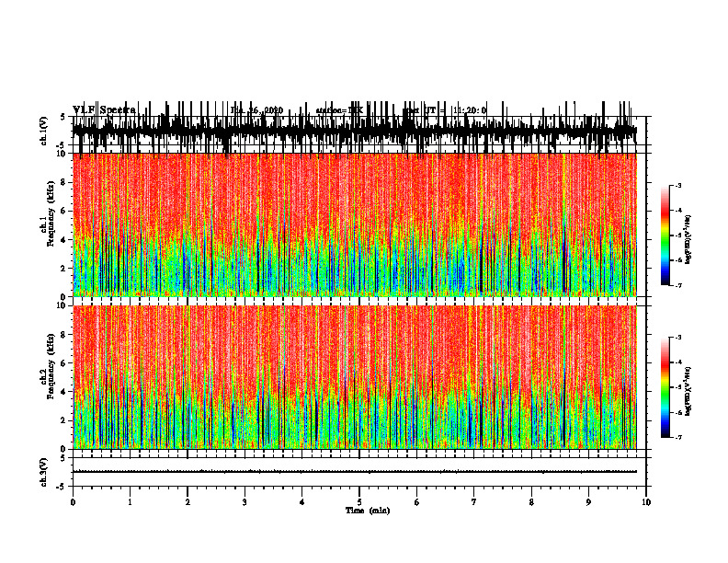The height and width of the screenshot is (563, 728).
Task: Click the "Time (min)" x-axis label
Action: coord(368,511)
